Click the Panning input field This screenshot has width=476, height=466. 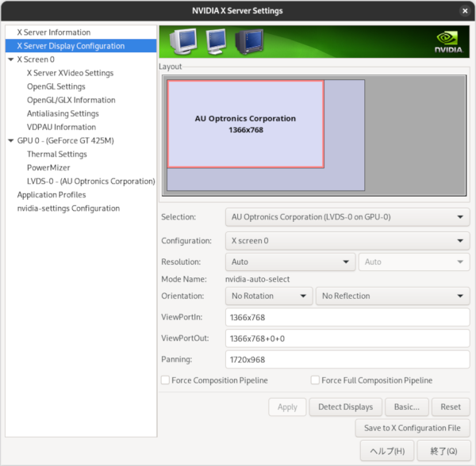pos(347,360)
